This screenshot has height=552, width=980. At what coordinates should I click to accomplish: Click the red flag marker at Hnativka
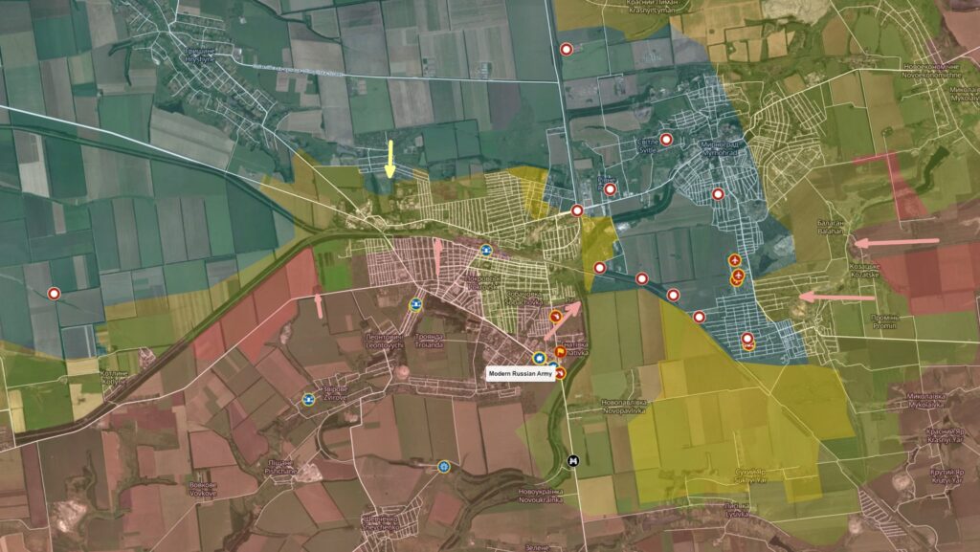(560, 353)
